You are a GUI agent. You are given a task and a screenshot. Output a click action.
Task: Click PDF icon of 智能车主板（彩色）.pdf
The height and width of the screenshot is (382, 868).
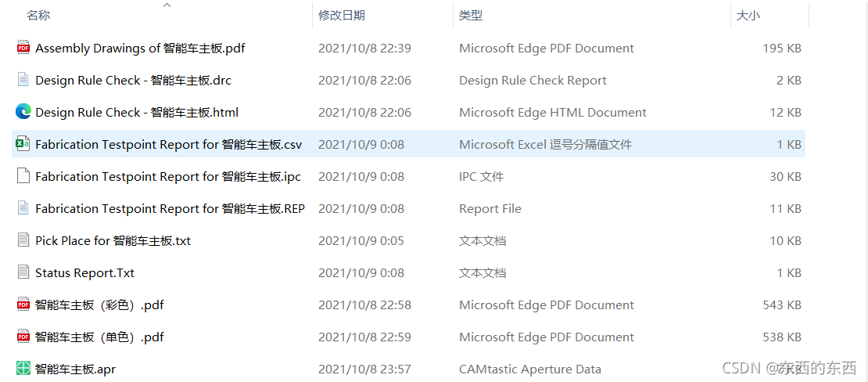(x=23, y=305)
